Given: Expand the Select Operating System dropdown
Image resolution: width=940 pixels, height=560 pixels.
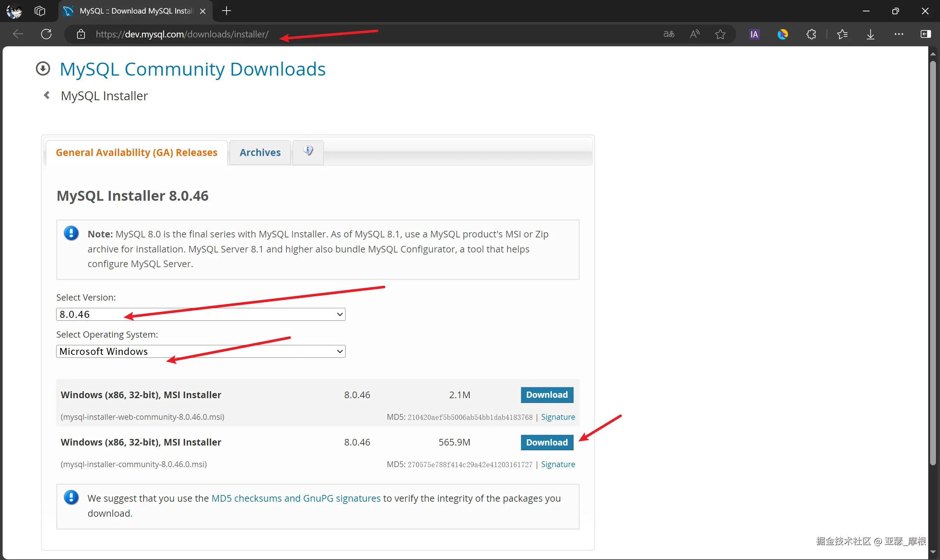Looking at the screenshot, I should pyautogui.click(x=201, y=351).
